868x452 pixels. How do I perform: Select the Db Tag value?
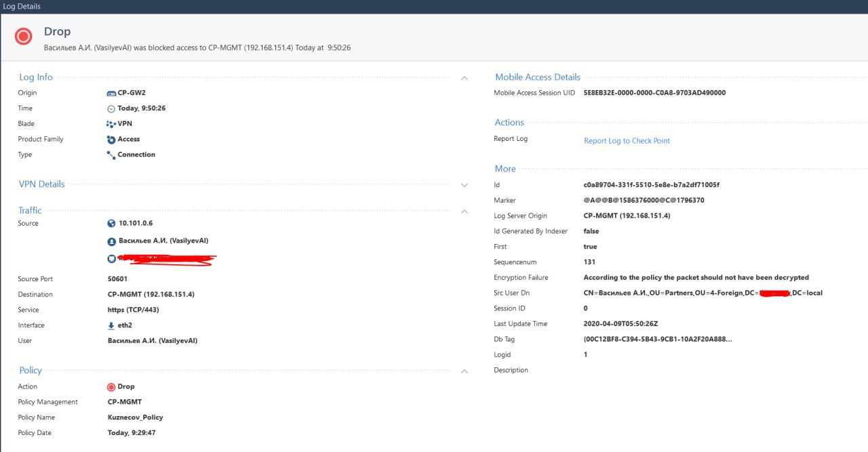click(x=658, y=340)
